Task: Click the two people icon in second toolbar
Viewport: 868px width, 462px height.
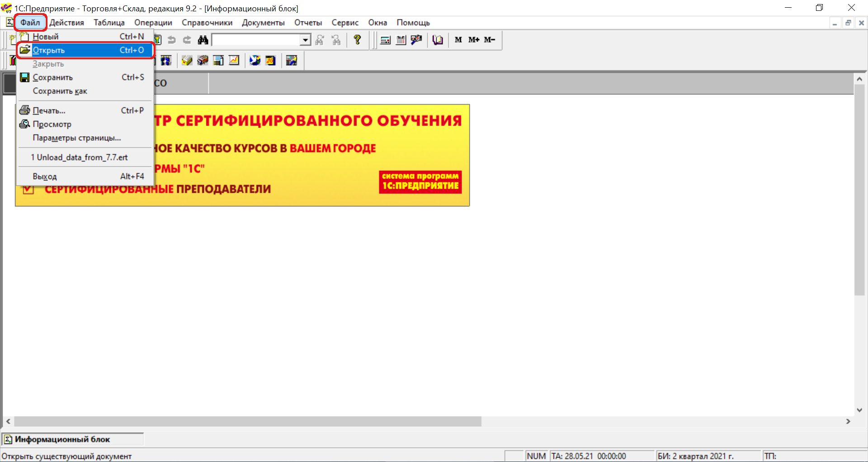Action: pyautogui.click(x=166, y=60)
